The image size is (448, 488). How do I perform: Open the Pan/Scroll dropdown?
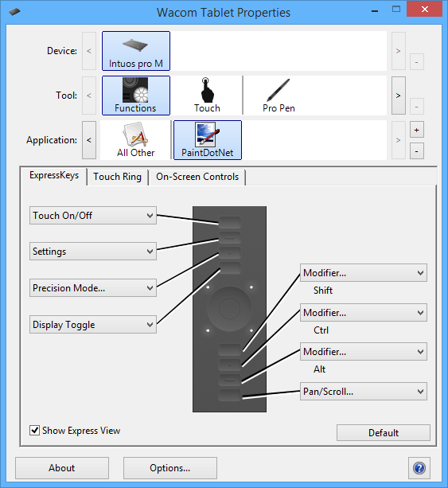tap(364, 391)
